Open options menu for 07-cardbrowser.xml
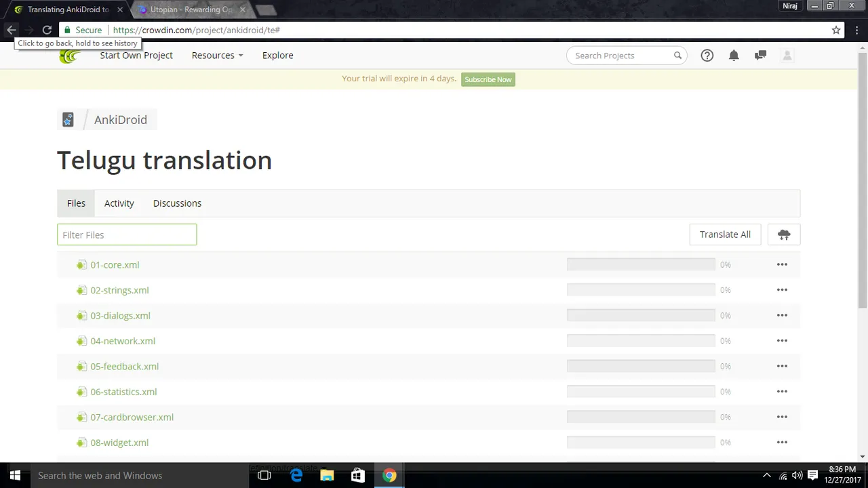The height and width of the screenshot is (488, 868). (782, 418)
